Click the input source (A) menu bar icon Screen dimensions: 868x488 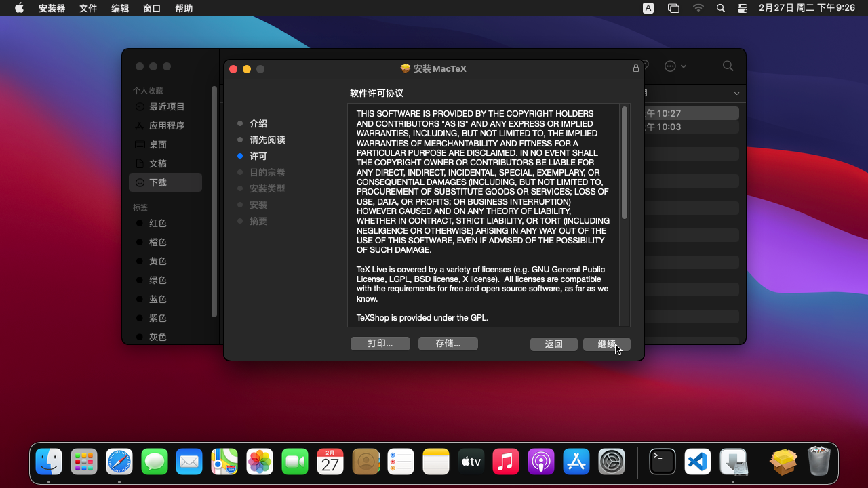648,8
